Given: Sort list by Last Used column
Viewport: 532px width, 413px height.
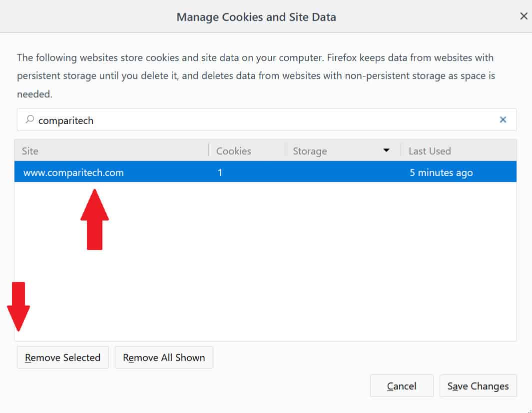Looking at the screenshot, I should (x=459, y=151).
